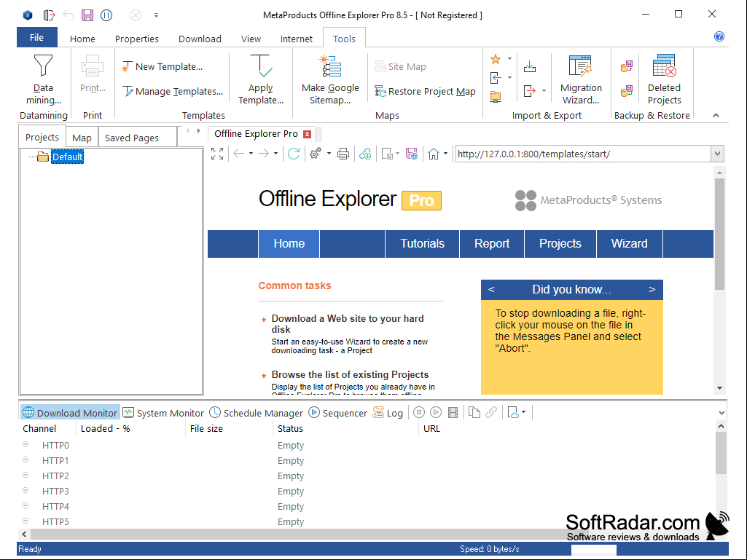The image size is (747, 560).
Task: Click the Make Google Sitemap icon
Action: click(330, 67)
